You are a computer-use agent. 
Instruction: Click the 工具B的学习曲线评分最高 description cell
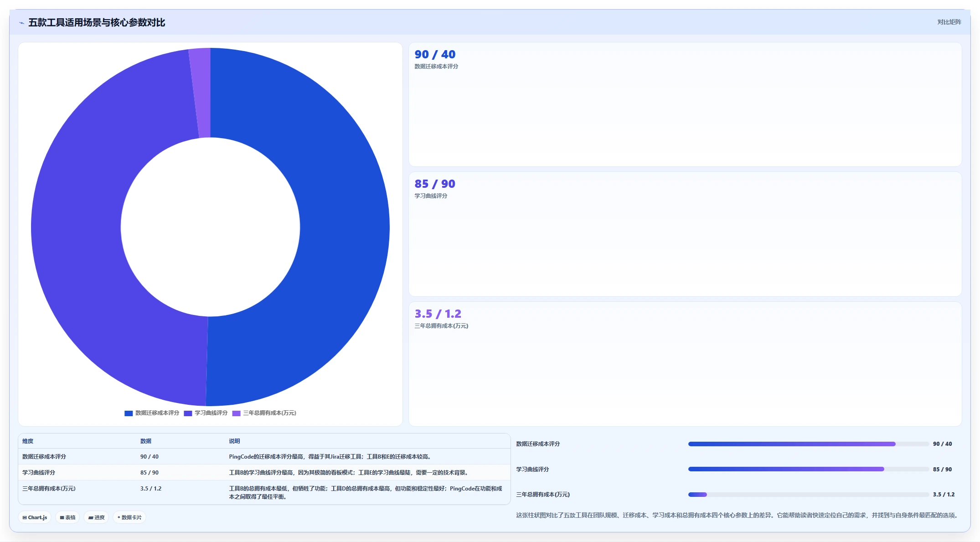point(350,473)
